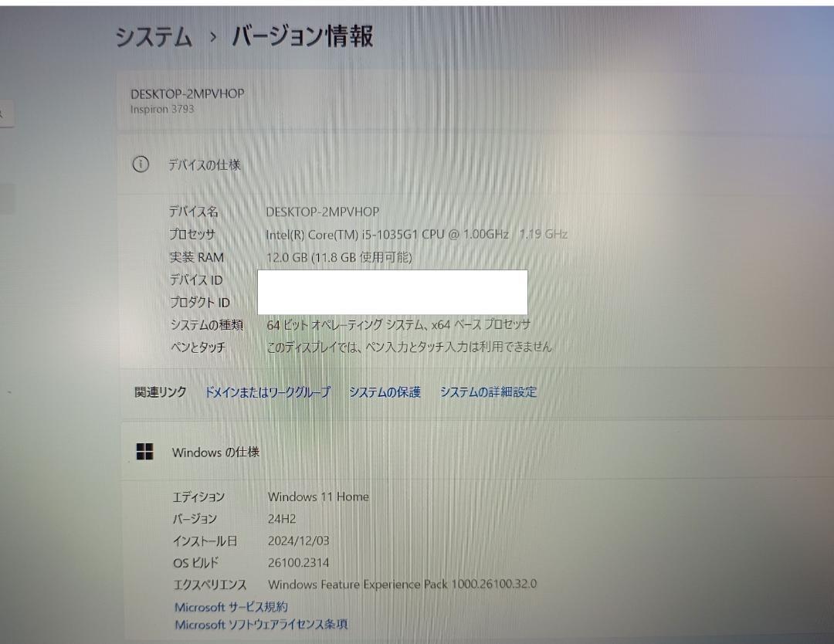Select the エディション value Windows 11 Home
The image size is (834, 644).
click(x=318, y=497)
